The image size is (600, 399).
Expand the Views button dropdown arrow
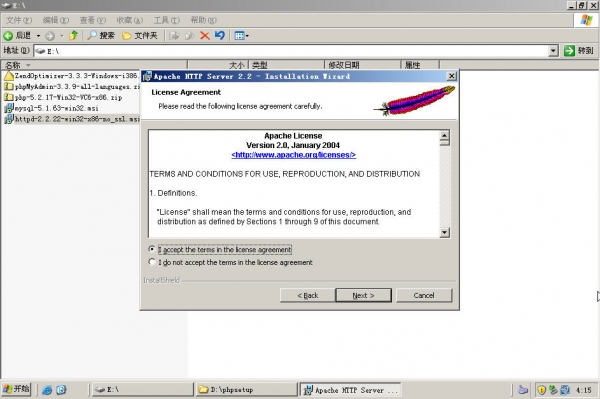pos(247,36)
